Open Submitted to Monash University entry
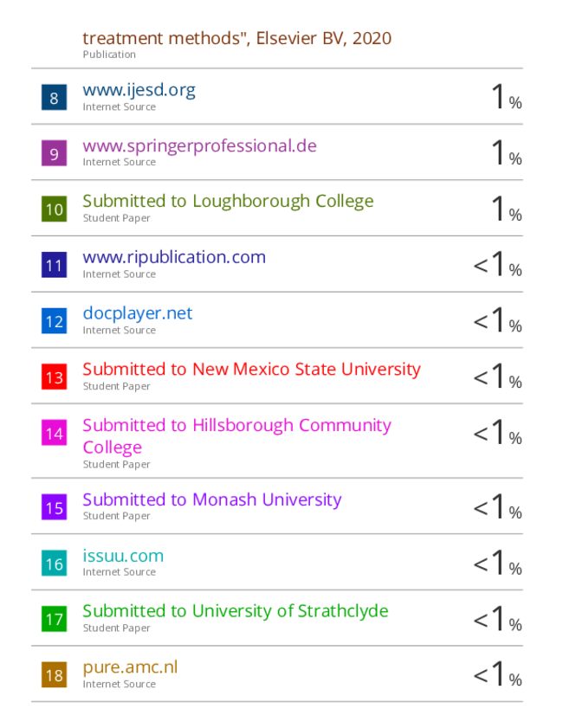Image resolution: width=563 pixels, height=728 pixels. pos(212,500)
